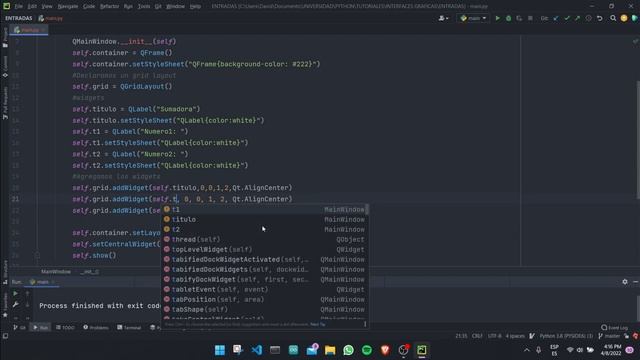640x360 pixels.
Task: Open the Event Log
Action: (615, 327)
